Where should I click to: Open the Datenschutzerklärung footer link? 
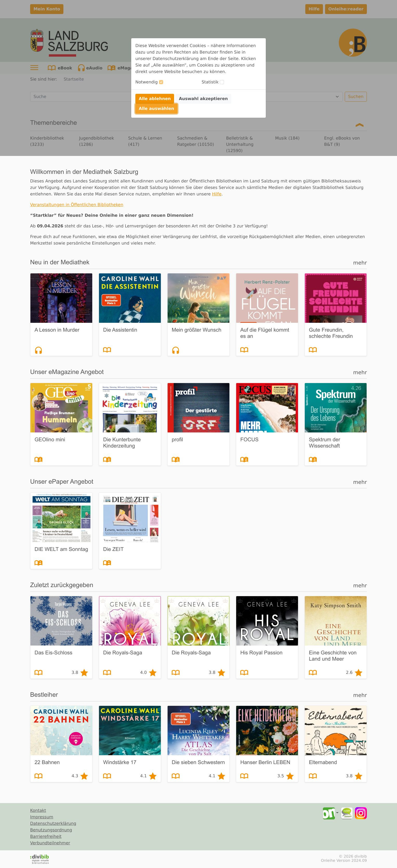pos(53,823)
